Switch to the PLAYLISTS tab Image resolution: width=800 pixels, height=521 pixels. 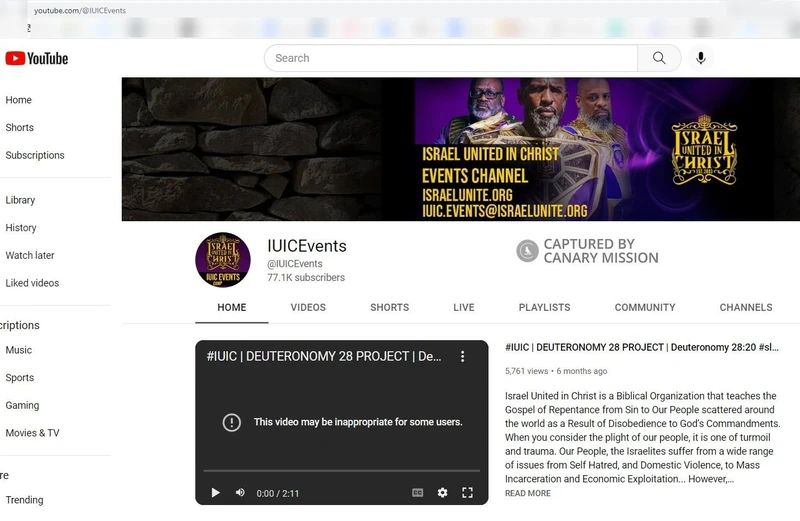pos(544,307)
